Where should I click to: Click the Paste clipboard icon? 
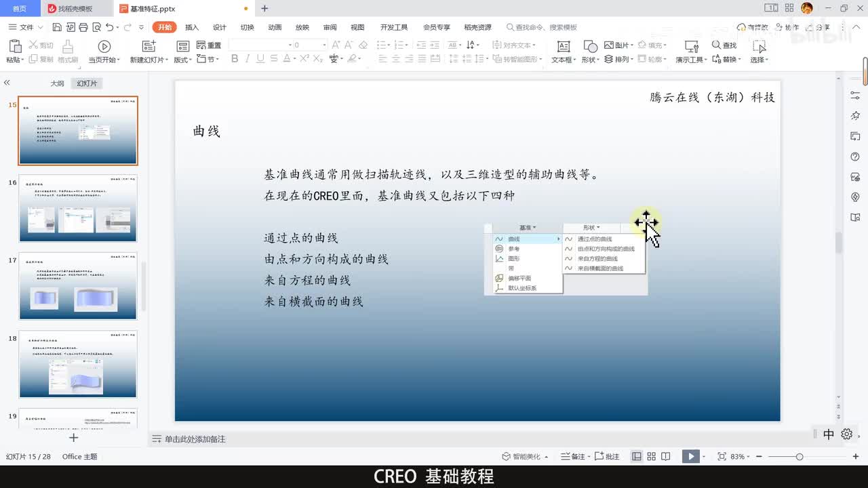[x=15, y=46]
